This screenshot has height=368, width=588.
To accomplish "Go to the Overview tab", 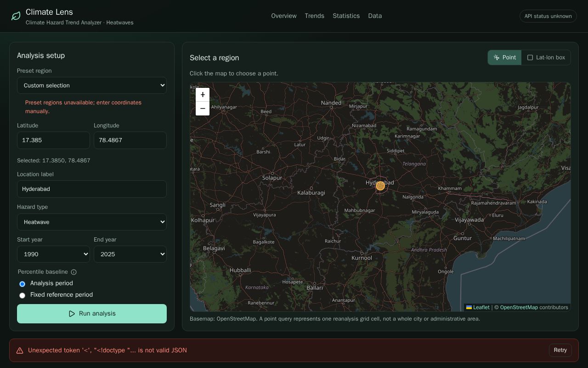I will click(x=284, y=16).
